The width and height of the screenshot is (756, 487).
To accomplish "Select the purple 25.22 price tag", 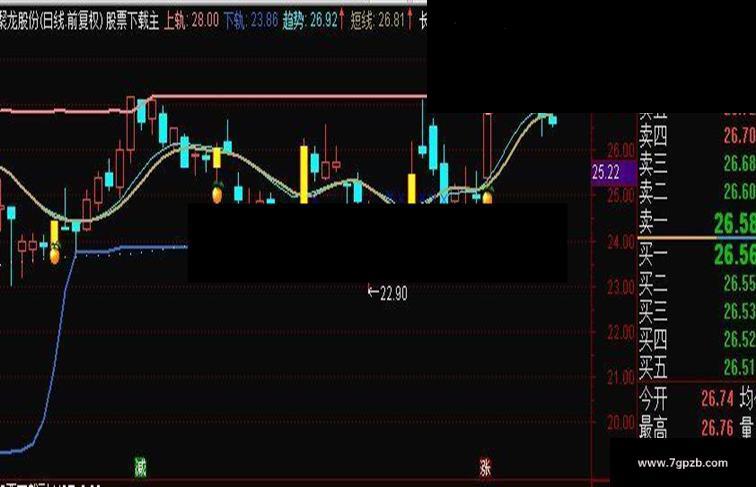I will pyautogui.click(x=614, y=173).
